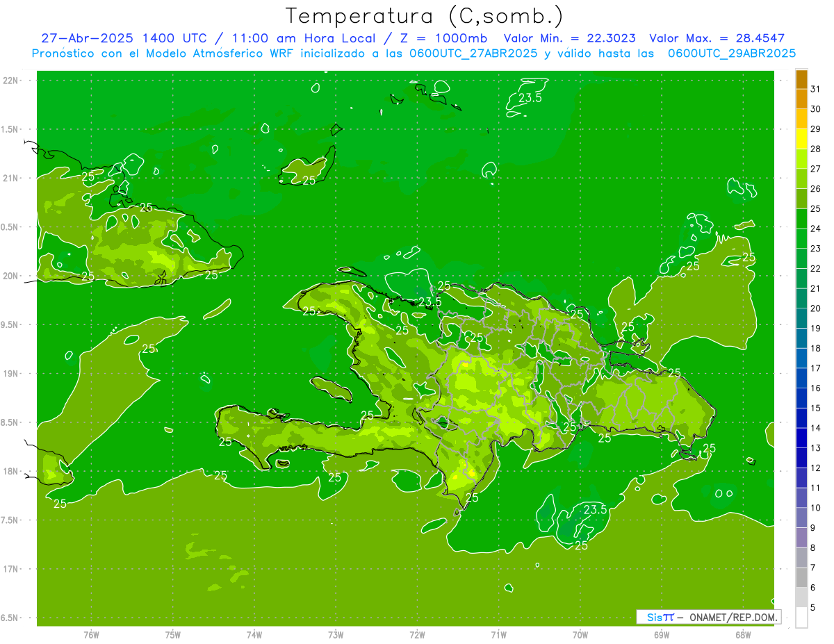Click the 21N latitude axis label

tap(10, 178)
